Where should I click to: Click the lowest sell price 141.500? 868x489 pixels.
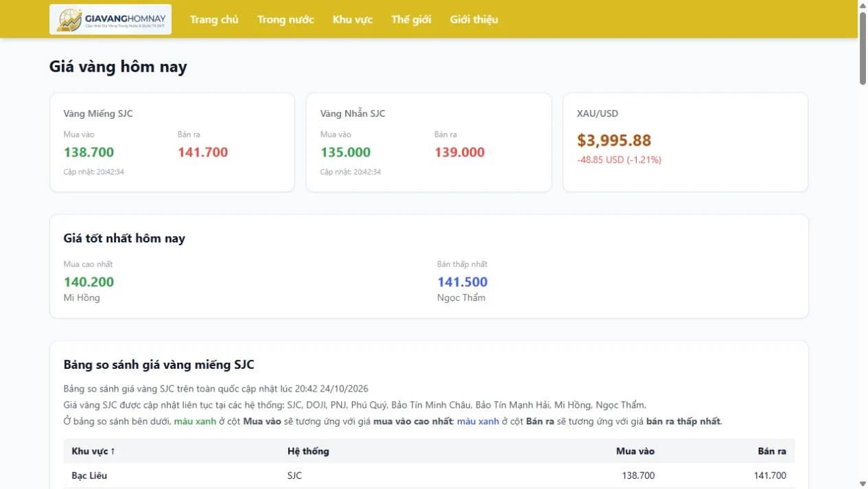pos(462,282)
